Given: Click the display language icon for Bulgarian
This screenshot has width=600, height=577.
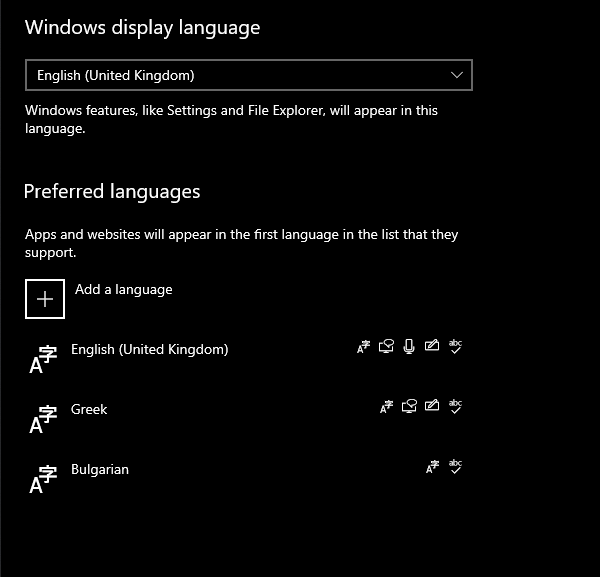Looking at the screenshot, I should pyautogui.click(x=432, y=466).
